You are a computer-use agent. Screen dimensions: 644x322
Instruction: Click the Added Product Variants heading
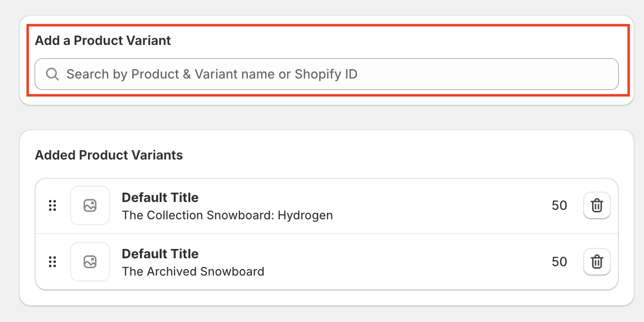109,155
